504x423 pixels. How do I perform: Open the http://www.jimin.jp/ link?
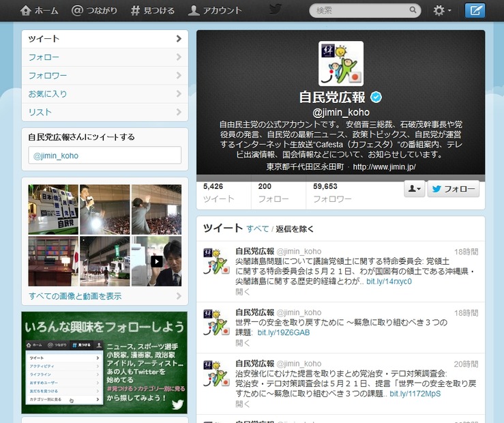(x=384, y=167)
